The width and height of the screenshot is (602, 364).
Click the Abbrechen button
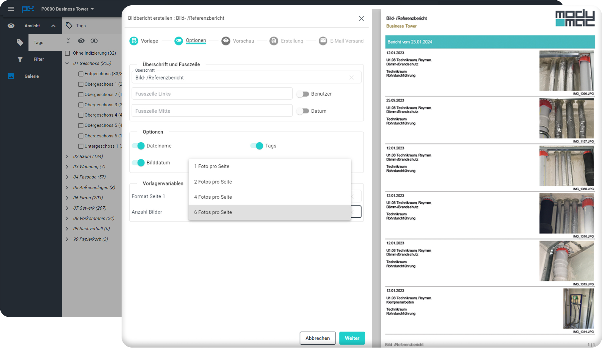pyautogui.click(x=317, y=338)
